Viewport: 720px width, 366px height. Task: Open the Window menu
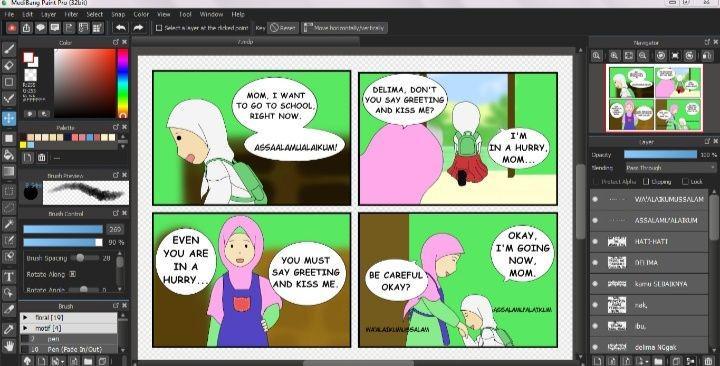click(x=211, y=14)
